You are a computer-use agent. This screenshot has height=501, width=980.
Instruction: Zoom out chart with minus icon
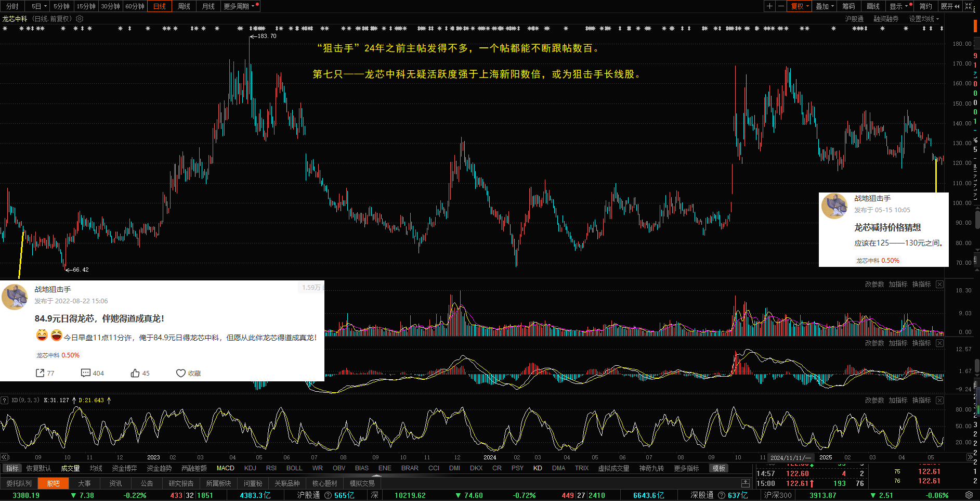(x=781, y=6)
